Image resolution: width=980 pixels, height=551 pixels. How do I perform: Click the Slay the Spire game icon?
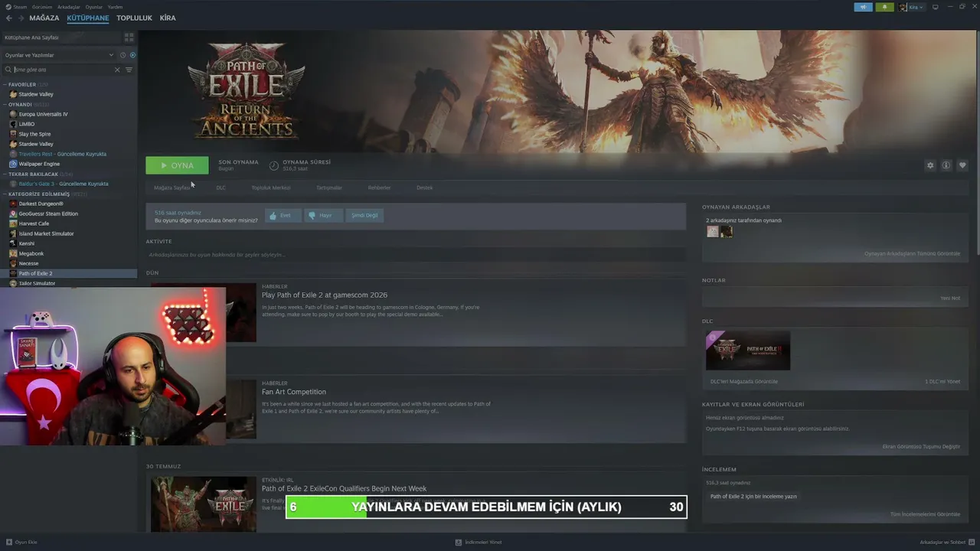pyautogui.click(x=13, y=134)
